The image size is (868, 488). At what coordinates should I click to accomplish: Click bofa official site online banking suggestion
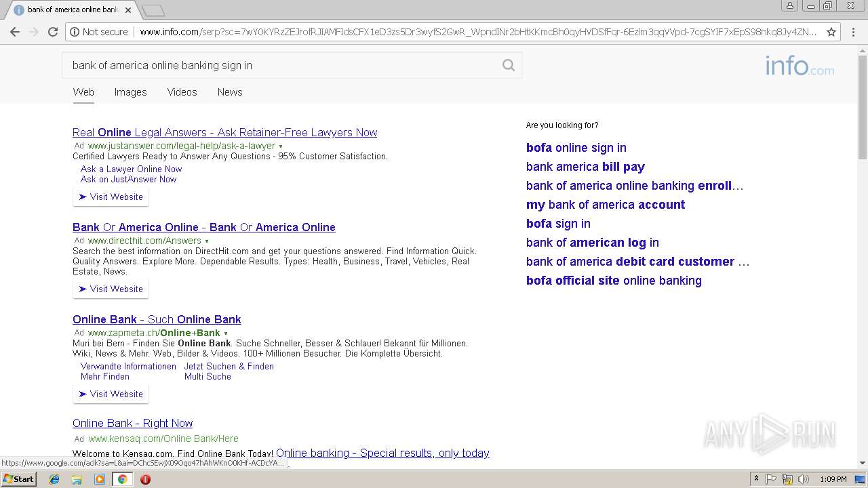614,281
